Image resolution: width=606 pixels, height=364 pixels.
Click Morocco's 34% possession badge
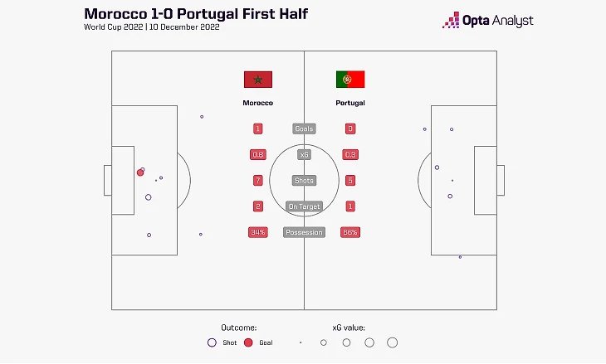[x=257, y=232]
